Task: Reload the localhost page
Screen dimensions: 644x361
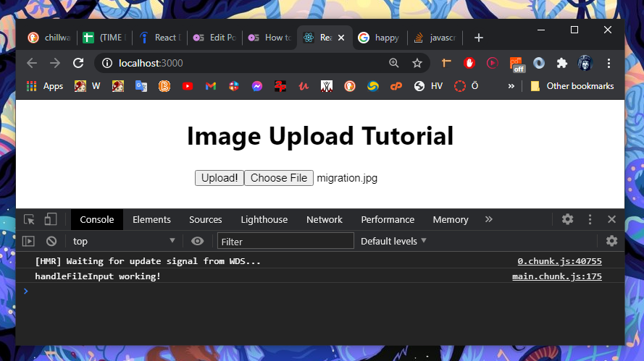Action: point(78,63)
